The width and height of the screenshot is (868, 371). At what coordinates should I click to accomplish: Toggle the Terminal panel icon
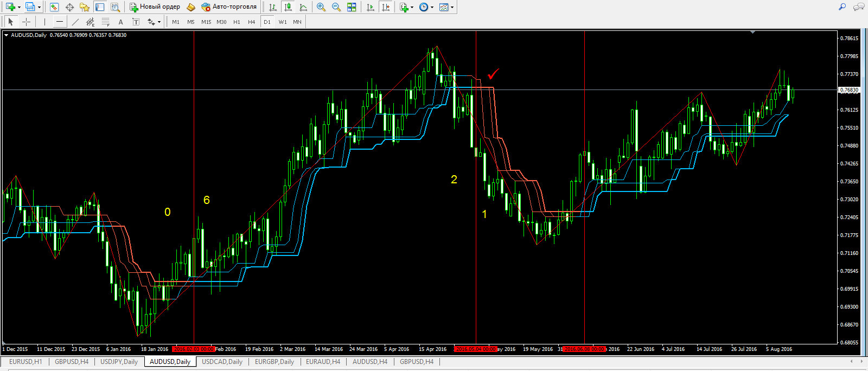point(100,7)
